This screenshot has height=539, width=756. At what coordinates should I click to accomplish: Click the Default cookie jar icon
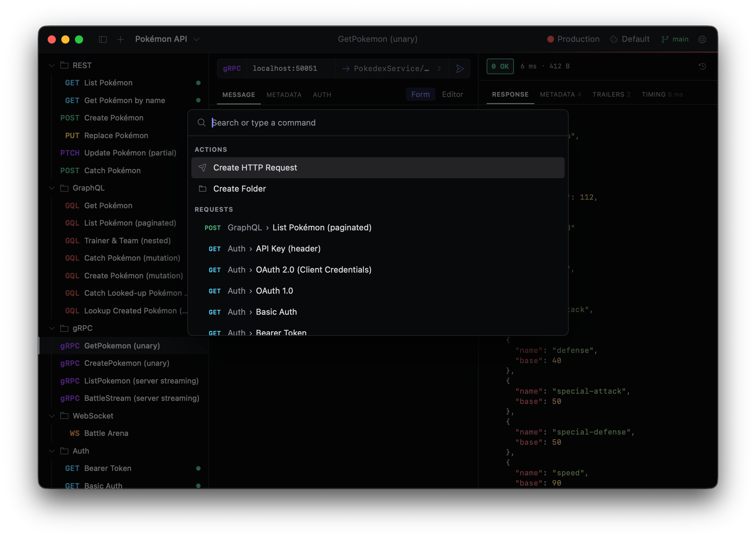(614, 39)
